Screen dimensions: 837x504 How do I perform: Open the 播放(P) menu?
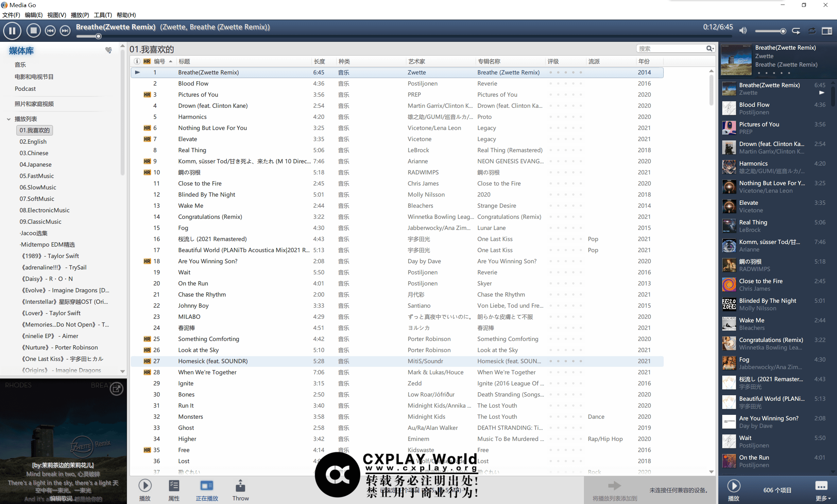pos(80,15)
